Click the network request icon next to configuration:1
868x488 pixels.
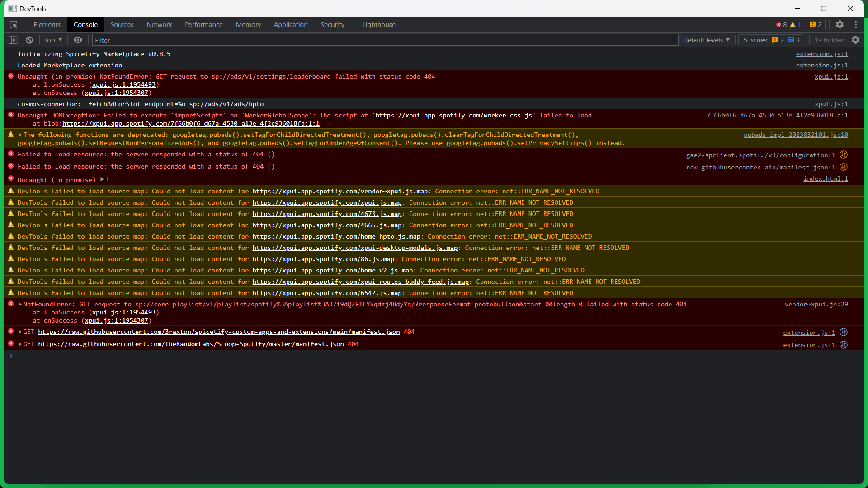[843, 155]
